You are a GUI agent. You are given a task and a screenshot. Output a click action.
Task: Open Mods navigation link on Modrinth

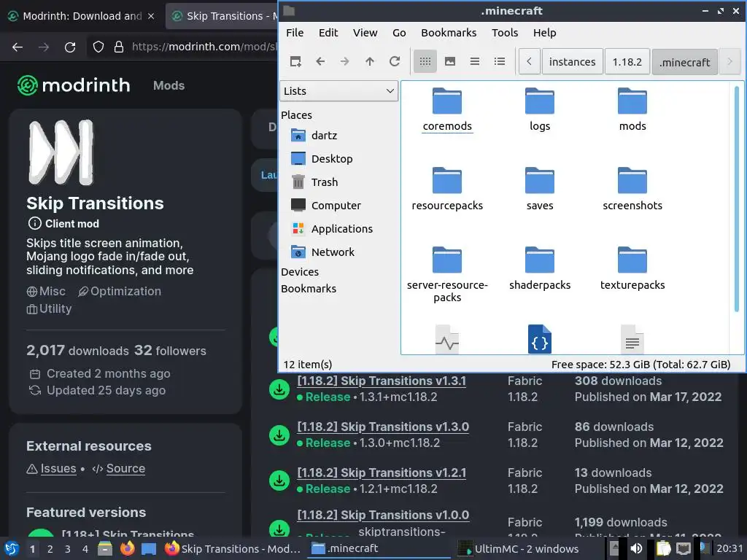[169, 85]
